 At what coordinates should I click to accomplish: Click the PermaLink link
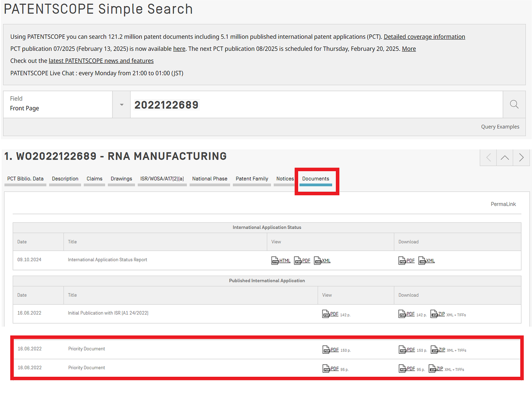(x=503, y=204)
